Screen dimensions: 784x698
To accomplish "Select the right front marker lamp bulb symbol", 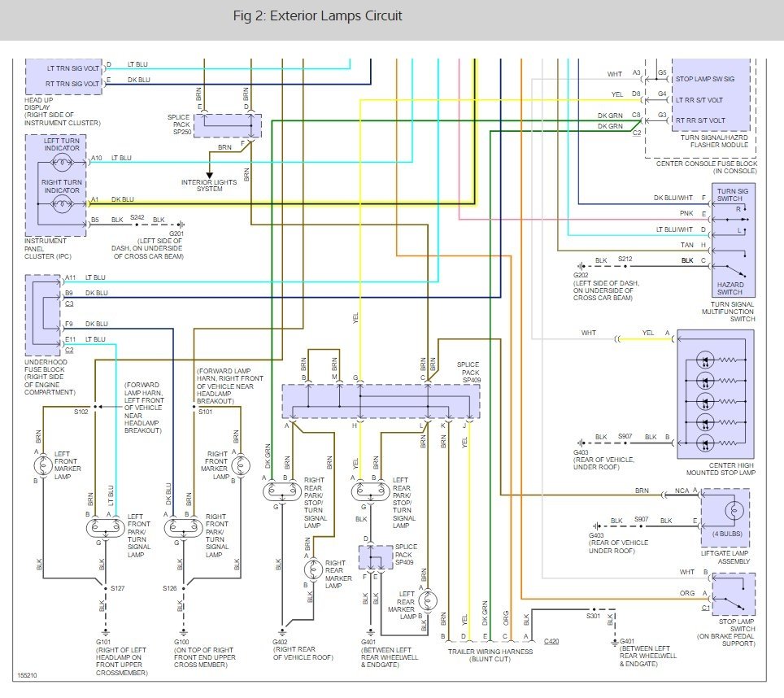I will click(241, 465).
